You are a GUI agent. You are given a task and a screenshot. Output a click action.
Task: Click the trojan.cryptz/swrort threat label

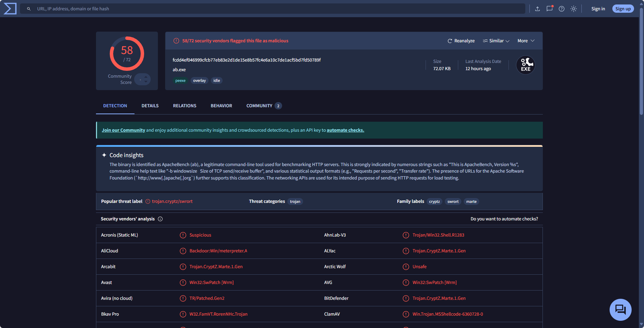pyautogui.click(x=172, y=201)
